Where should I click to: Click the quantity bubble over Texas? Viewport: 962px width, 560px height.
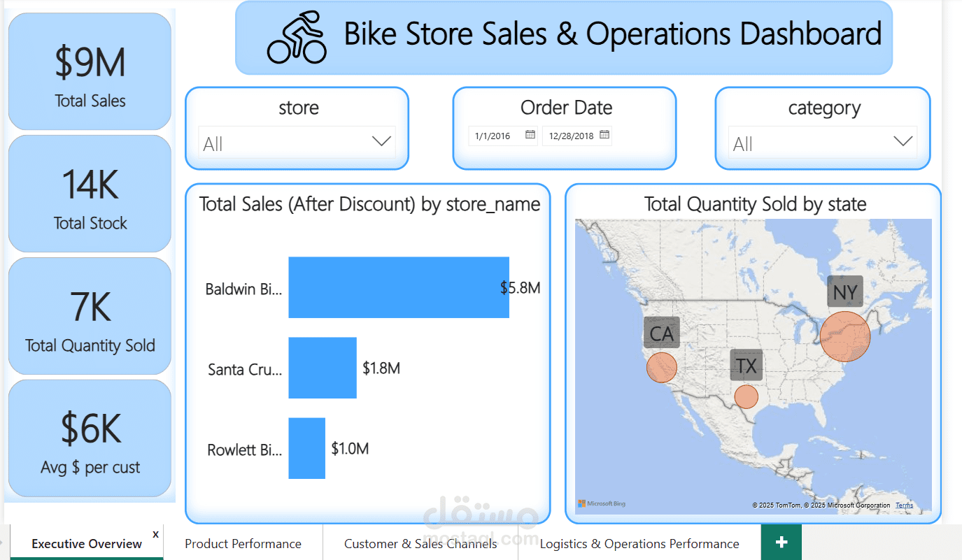746,396
